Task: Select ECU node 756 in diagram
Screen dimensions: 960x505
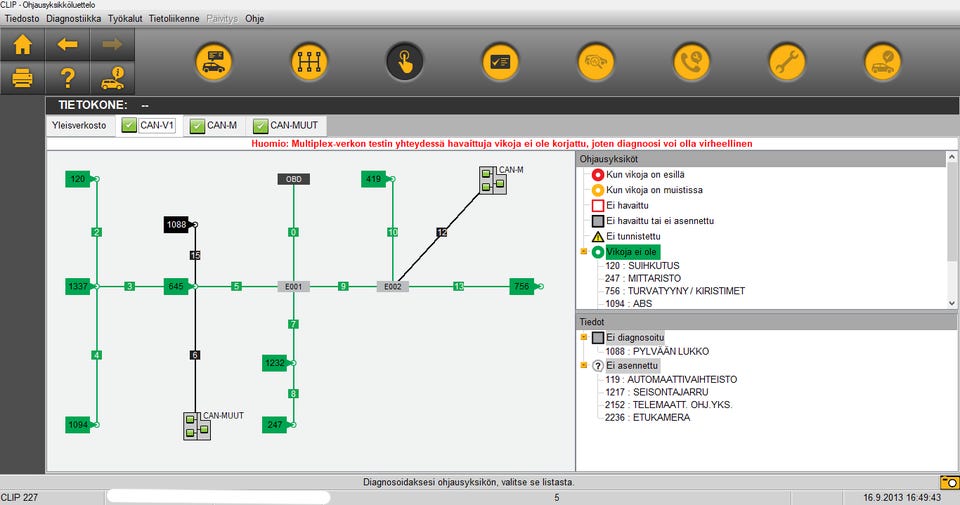Action: [522, 286]
